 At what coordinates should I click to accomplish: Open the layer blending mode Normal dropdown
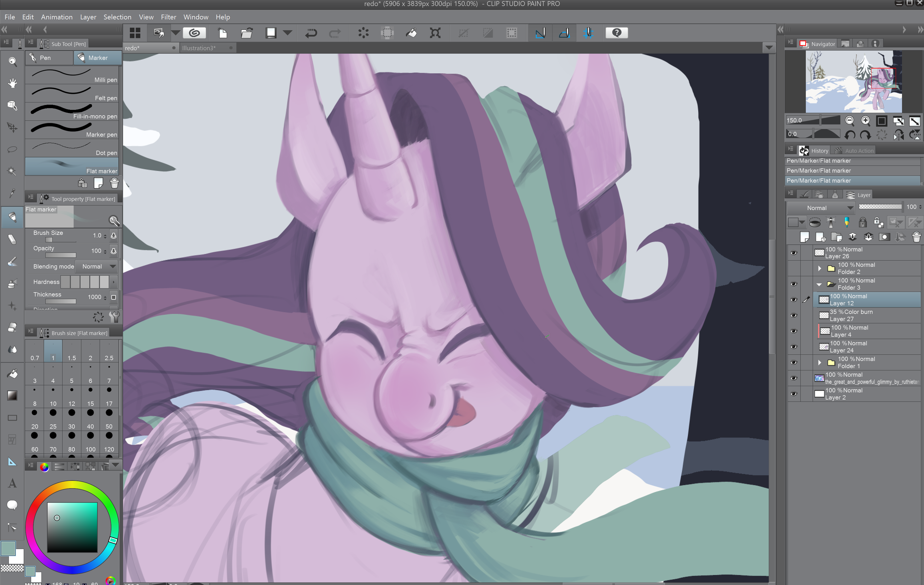click(x=821, y=208)
